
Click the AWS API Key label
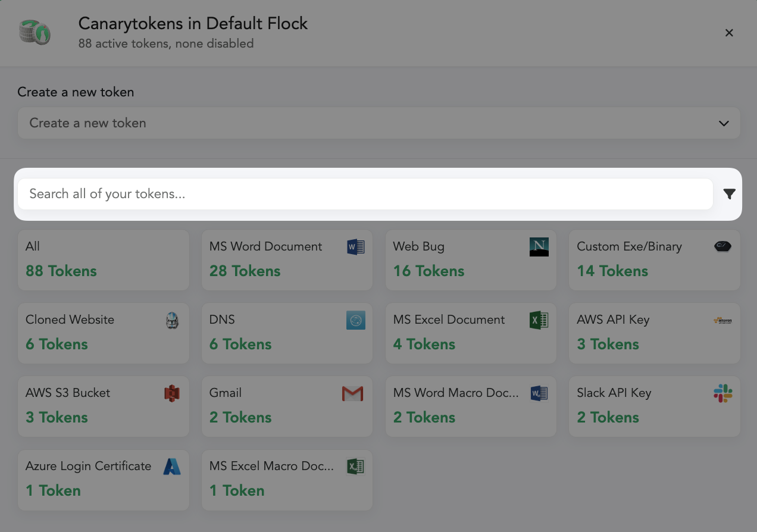(x=613, y=320)
